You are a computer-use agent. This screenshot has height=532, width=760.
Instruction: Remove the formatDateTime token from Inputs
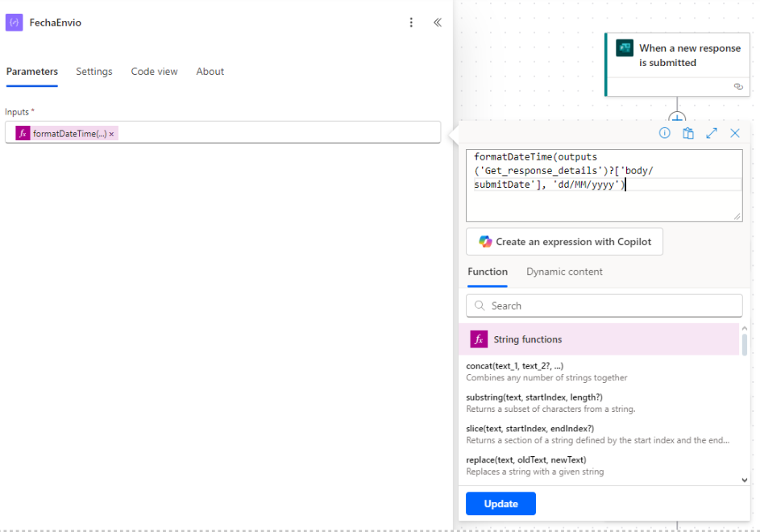pyautogui.click(x=112, y=134)
